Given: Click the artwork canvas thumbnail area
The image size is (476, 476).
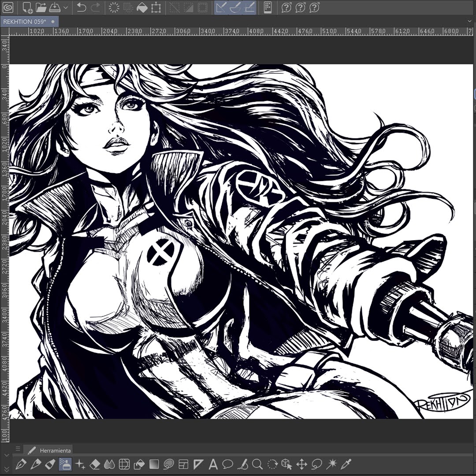Looking at the screenshot, I should tap(242, 242).
